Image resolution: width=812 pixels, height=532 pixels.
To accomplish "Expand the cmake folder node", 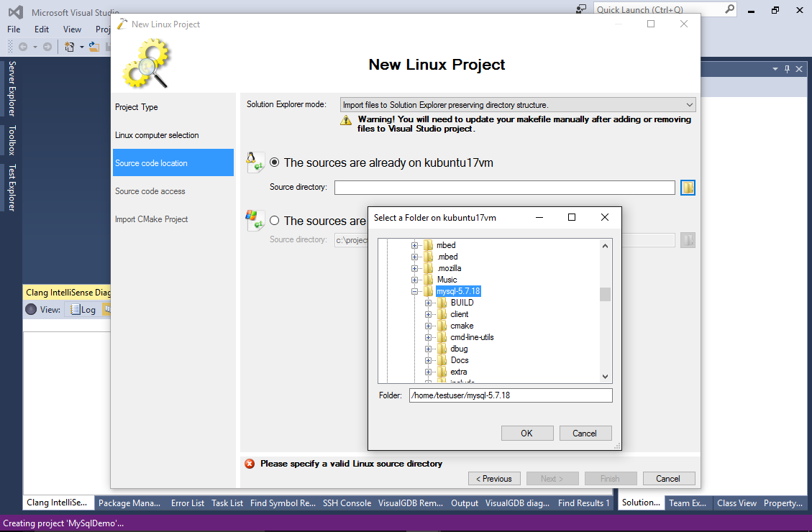I will pyautogui.click(x=428, y=326).
